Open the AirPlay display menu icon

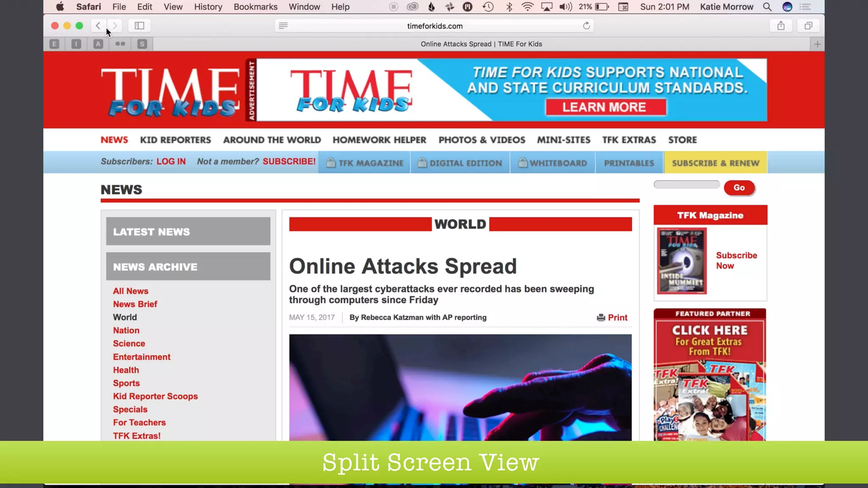coord(547,7)
